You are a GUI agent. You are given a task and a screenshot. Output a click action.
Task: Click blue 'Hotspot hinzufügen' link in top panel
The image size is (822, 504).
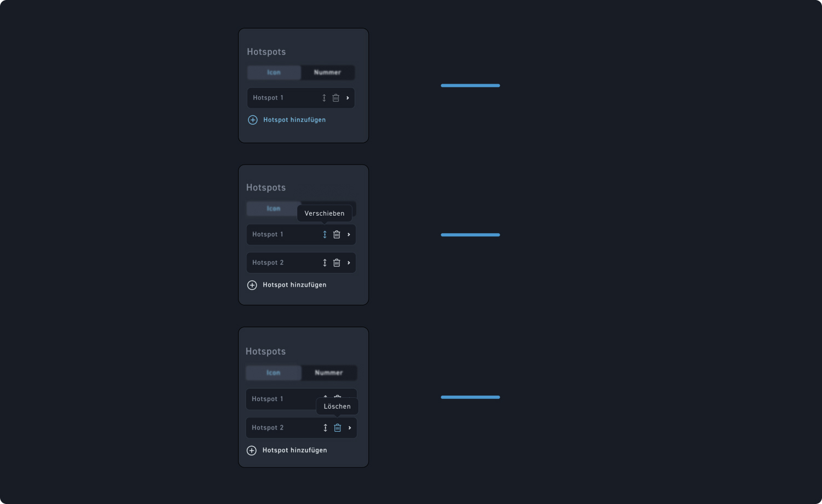(x=294, y=120)
